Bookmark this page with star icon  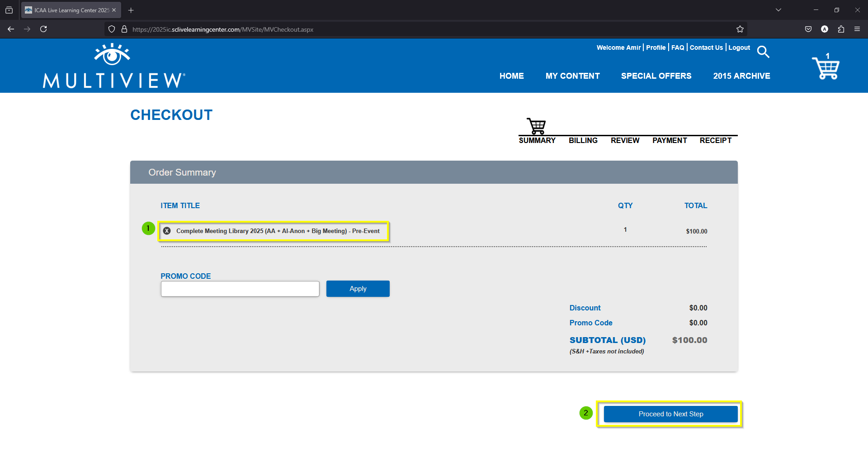tap(740, 29)
